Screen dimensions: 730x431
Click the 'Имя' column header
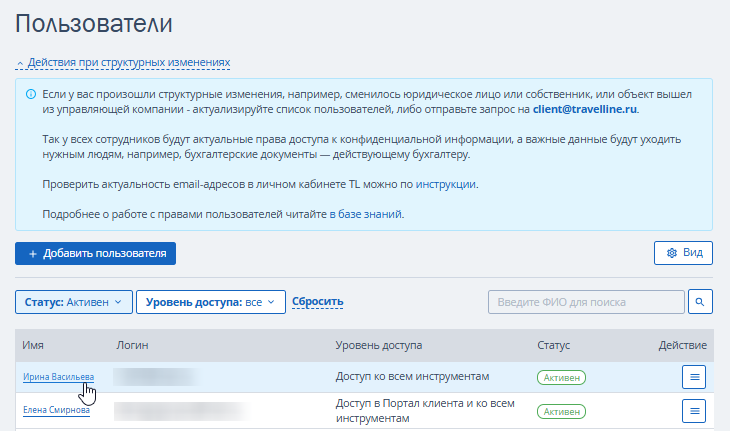pos(33,345)
